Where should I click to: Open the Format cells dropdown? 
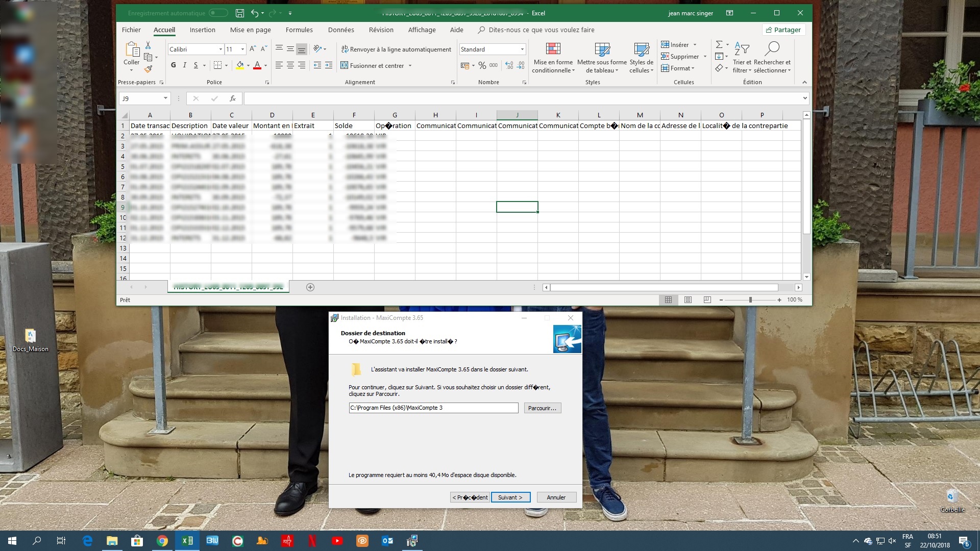click(x=678, y=68)
